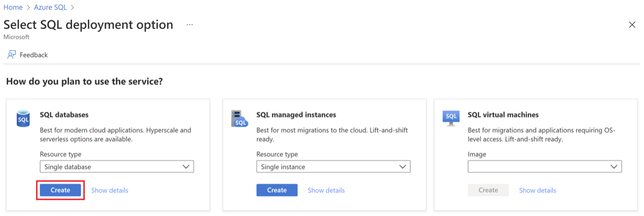Screen dimensions: 644x216
Task: Click the SQL virtual machines monitor icon
Action: tap(451, 118)
